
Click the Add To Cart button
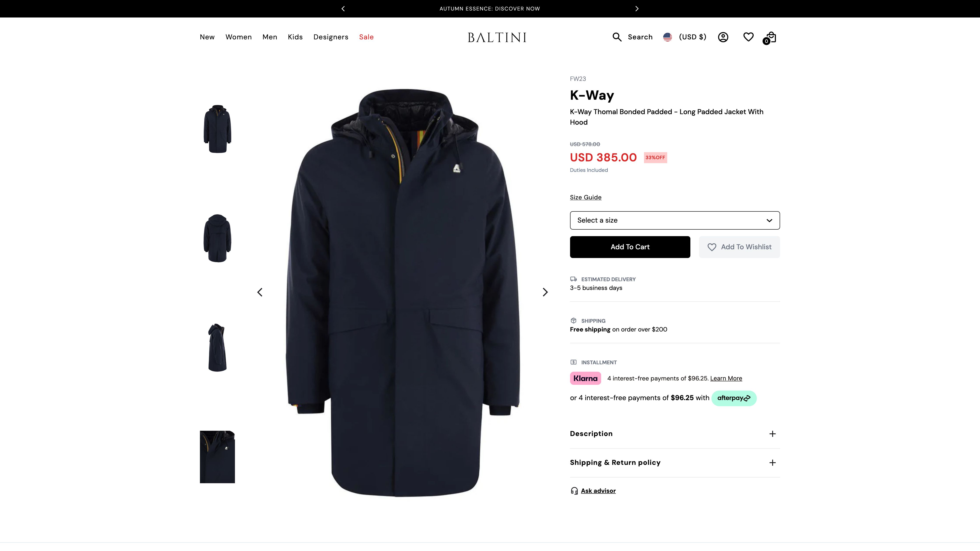coord(630,247)
